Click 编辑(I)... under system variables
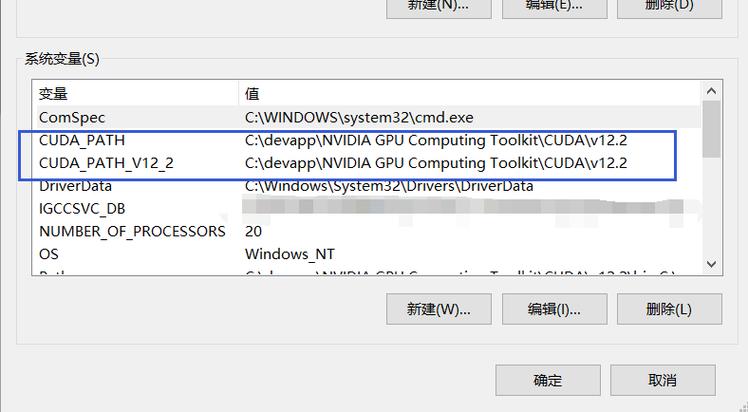The image size is (748, 412). click(x=554, y=309)
